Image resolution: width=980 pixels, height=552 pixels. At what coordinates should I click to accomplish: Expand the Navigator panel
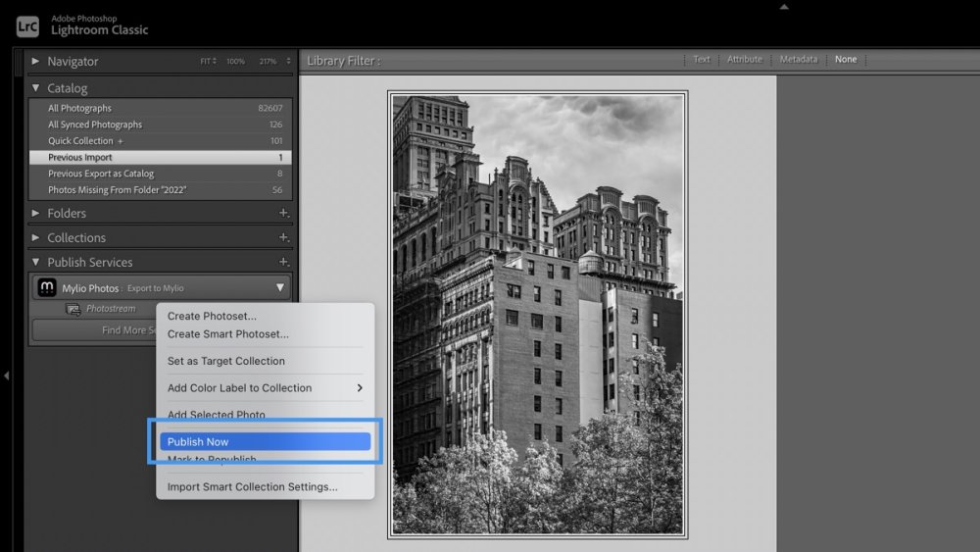[36, 61]
